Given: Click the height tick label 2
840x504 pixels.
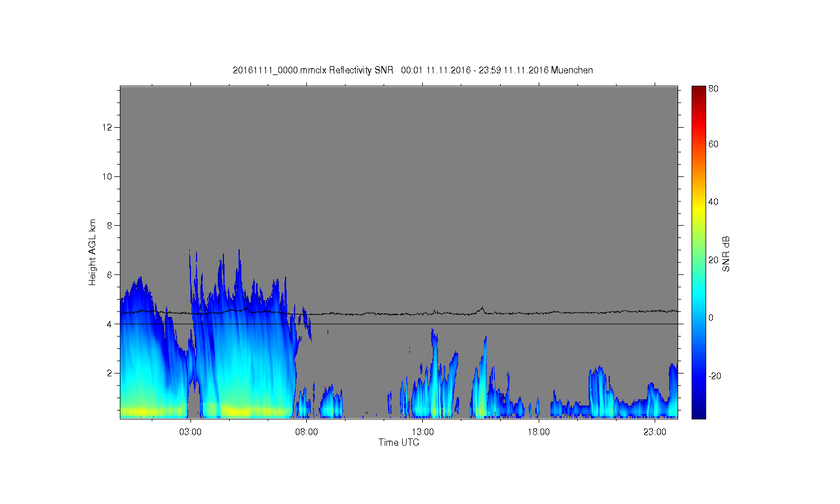Looking at the screenshot, I should pyautogui.click(x=110, y=373).
